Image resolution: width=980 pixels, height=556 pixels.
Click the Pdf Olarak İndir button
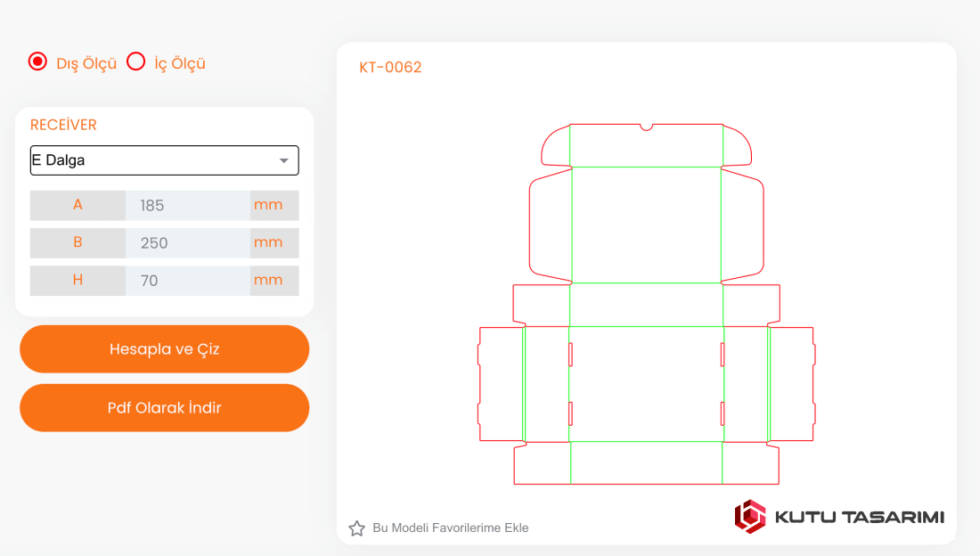(x=165, y=408)
